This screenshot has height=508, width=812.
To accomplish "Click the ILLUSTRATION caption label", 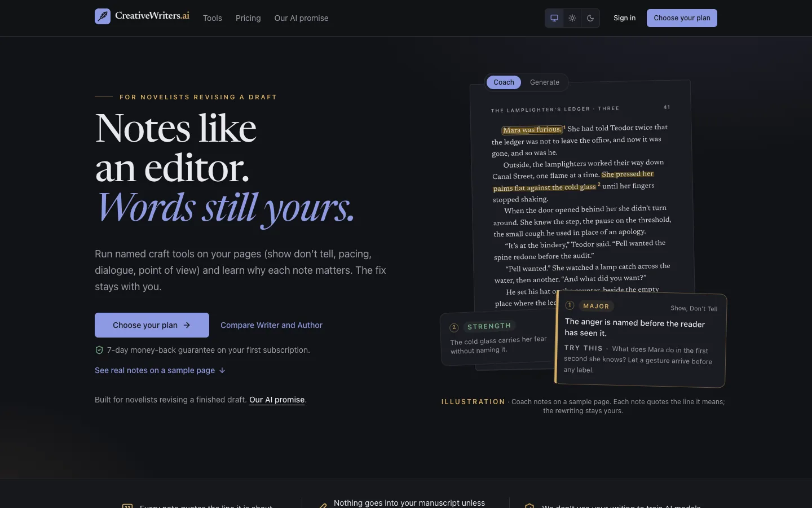I will 473,402.
